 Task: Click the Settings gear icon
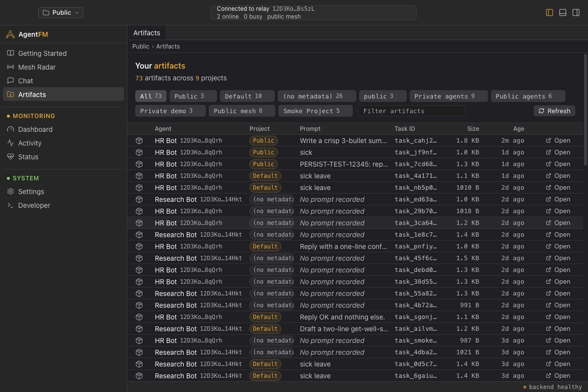[10, 192]
